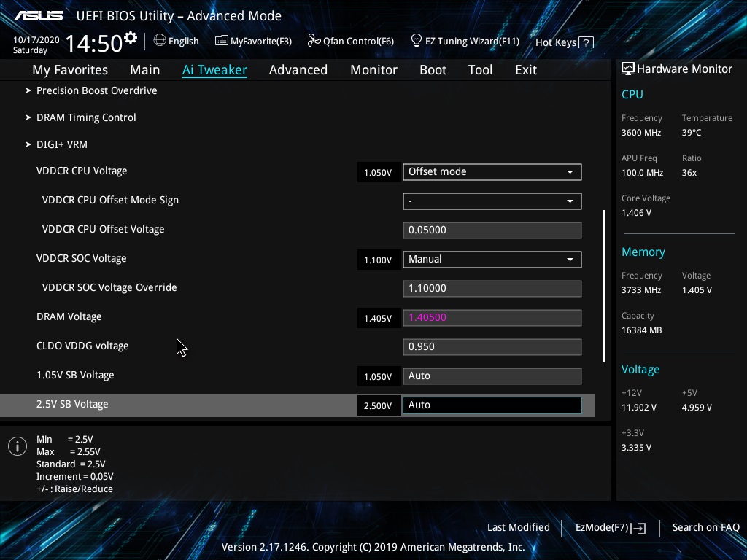
Task: Click the 14:50 clock display
Action: point(94,43)
